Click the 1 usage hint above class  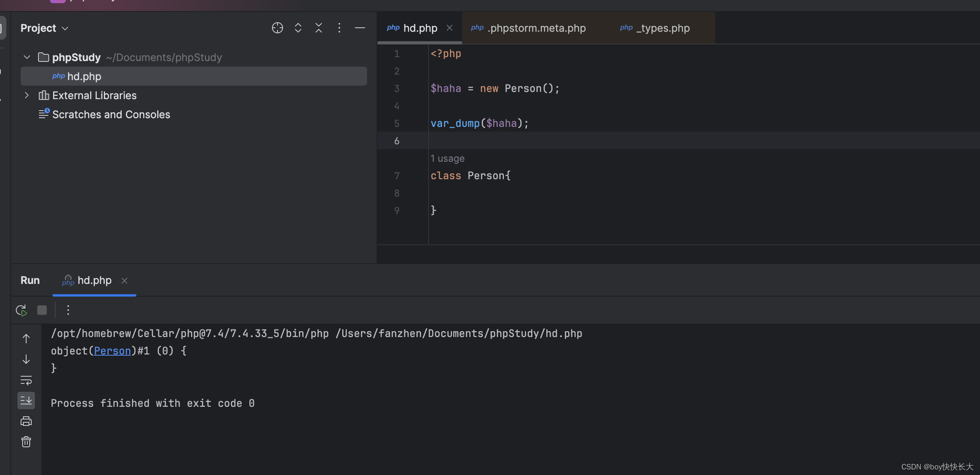[448, 159]
